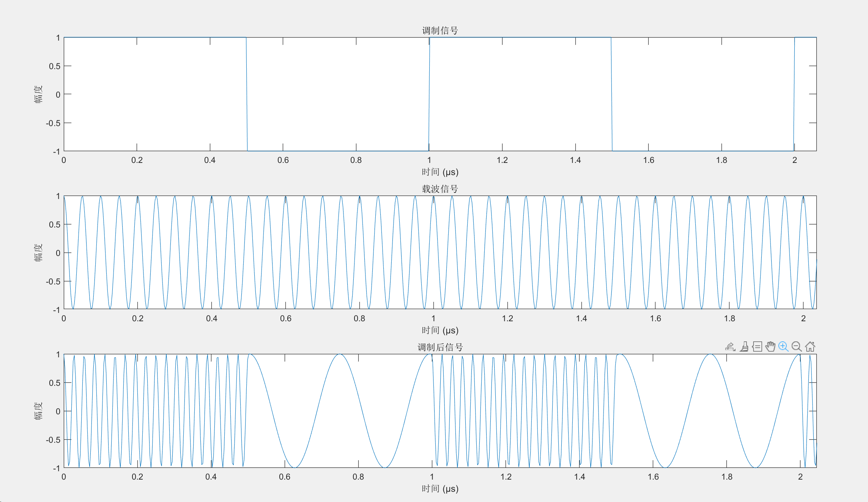
Task: Click the 调制信号 title of the top plot
Action: [440, 30]
